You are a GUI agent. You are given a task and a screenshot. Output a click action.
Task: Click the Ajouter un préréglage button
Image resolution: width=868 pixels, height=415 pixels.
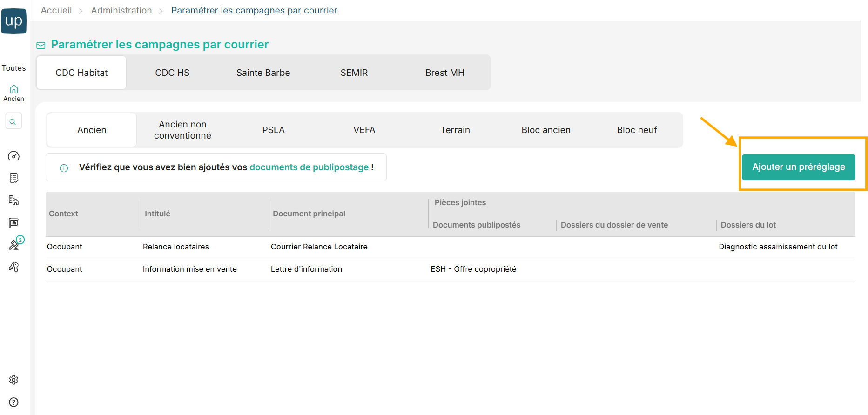click(798, 167)
